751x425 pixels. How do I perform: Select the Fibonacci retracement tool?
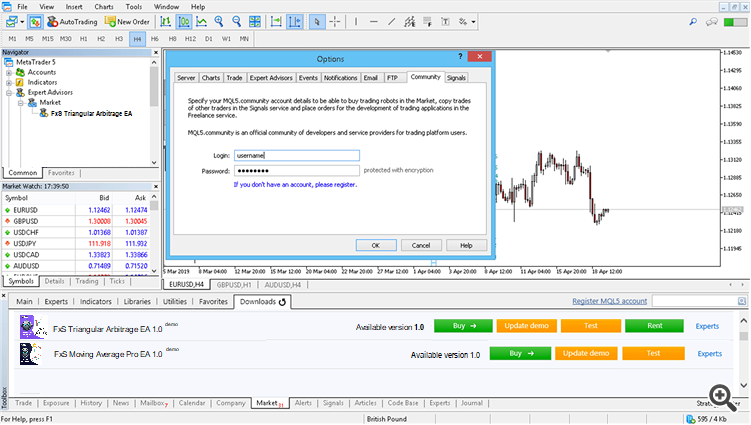click(427, 22)
